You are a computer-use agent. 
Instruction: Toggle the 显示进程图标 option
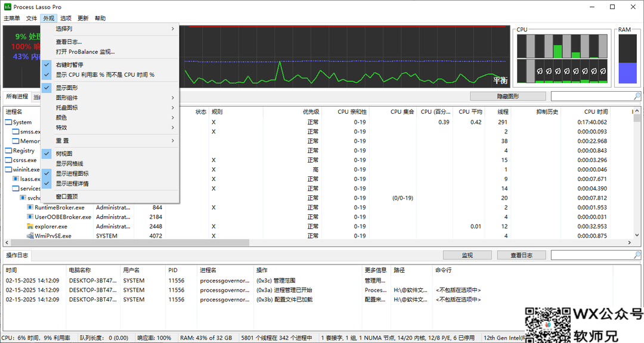(x=110, y=173)
